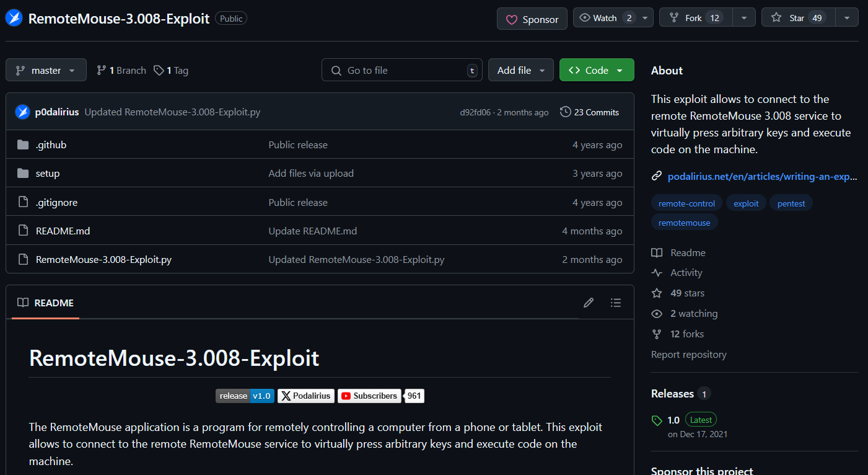The image size is (868, 475).
Task: Click the eye icon next to 2 watching
Action: 657,313
